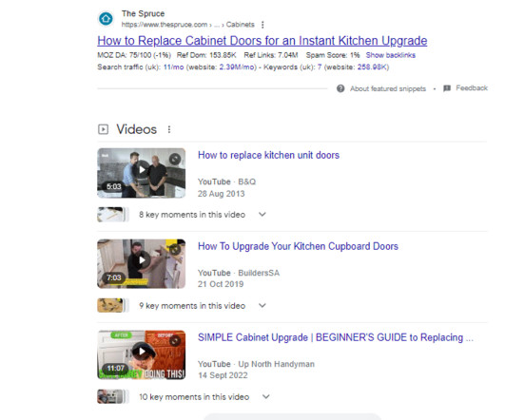Click key moments thumbnail for Up North Handyman
505x420 pixels.
pyautogui.click(x=113, y=396)
